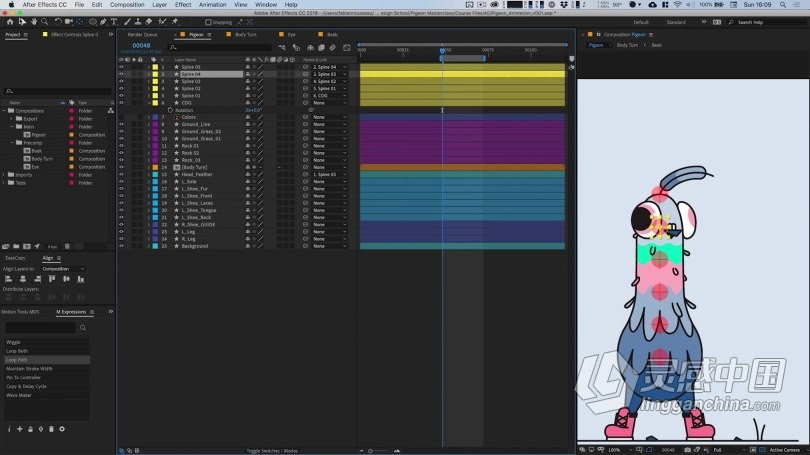
Task: Click the Draft 3D icon in timeline
Action: coord(296,48)
